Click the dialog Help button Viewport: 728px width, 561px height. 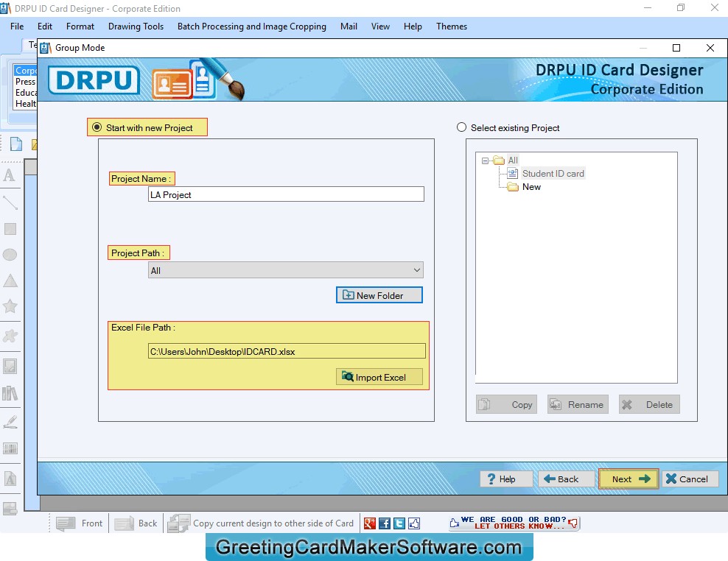(506, 479)
